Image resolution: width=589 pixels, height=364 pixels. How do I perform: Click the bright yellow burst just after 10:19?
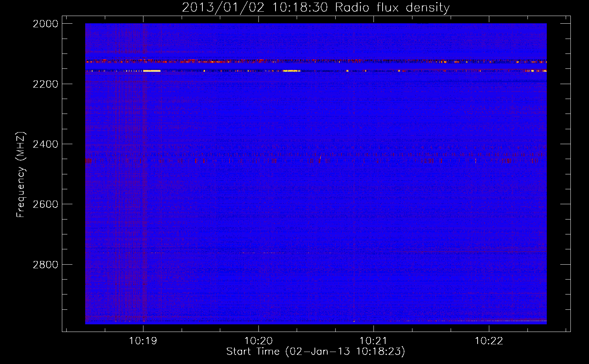[152, 71]
